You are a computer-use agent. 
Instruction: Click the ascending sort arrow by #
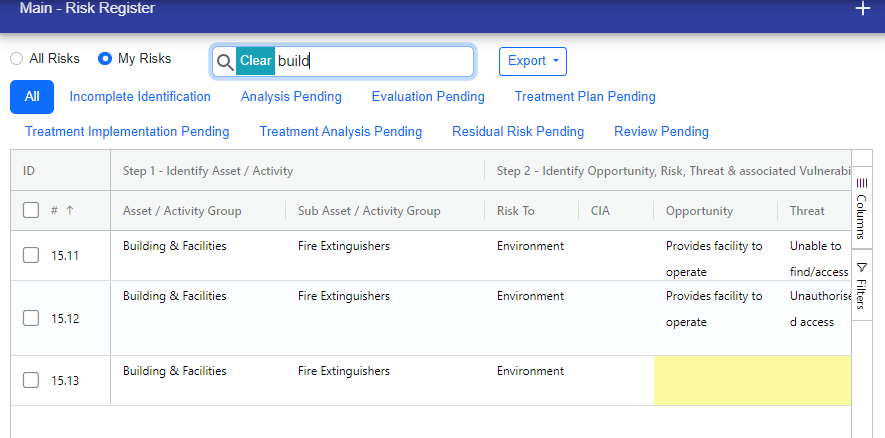[x=70, y=211]
